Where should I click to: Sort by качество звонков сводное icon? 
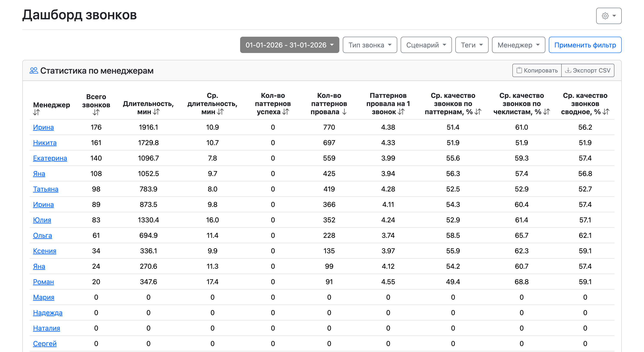point(606,112)
